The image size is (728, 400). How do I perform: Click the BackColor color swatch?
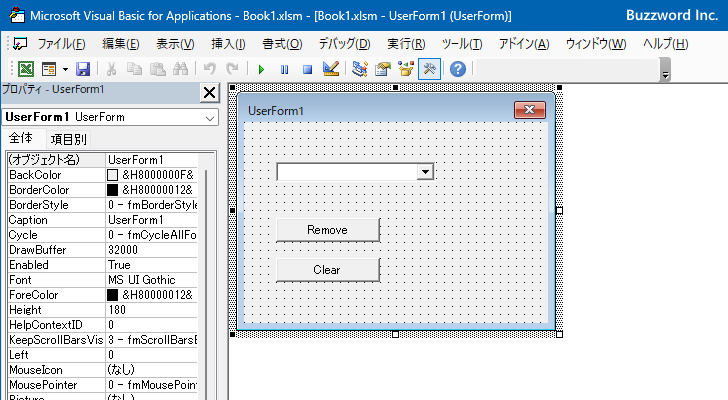coord(112,175)
